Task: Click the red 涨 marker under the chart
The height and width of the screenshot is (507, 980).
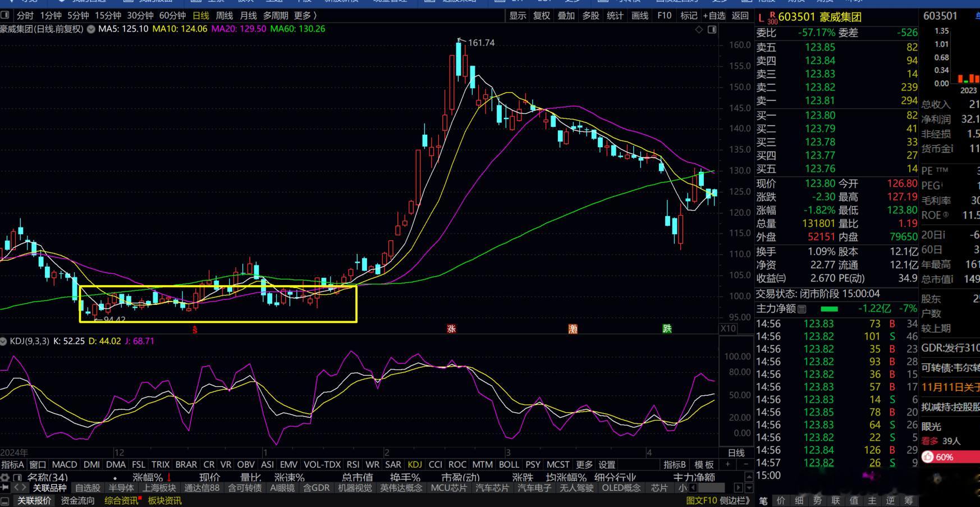Action: click(x=451, y=328)
